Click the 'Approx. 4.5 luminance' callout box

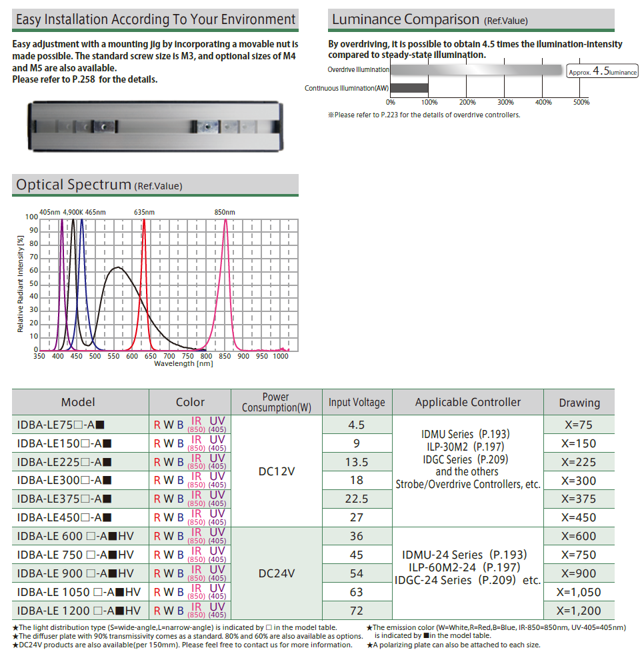603,71
